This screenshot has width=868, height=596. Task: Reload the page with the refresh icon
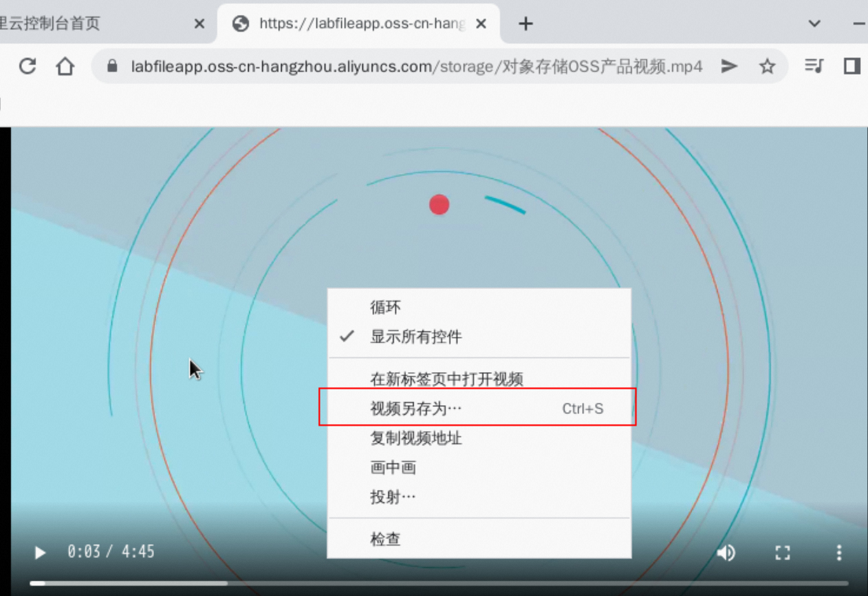[27, 67]
